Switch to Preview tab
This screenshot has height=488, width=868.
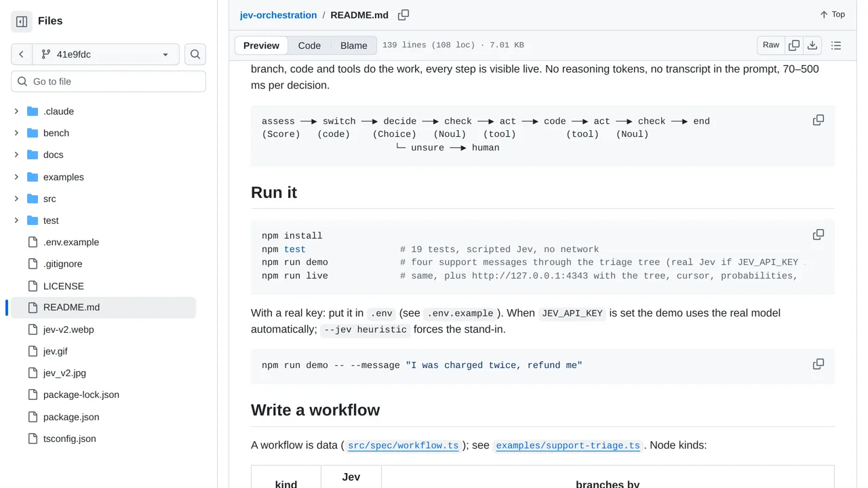pos(261,45)
